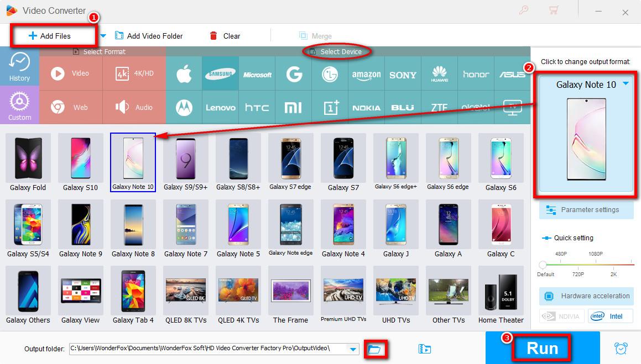Toggle Intel hardware acceleration

coord(611,316)
